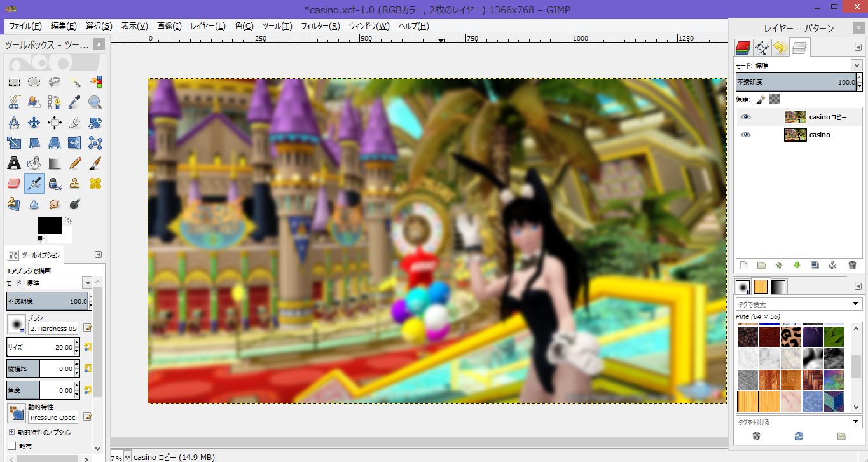Open tool options モード dropdown
The height and width of the screenshot is (462, 868).
87,282
